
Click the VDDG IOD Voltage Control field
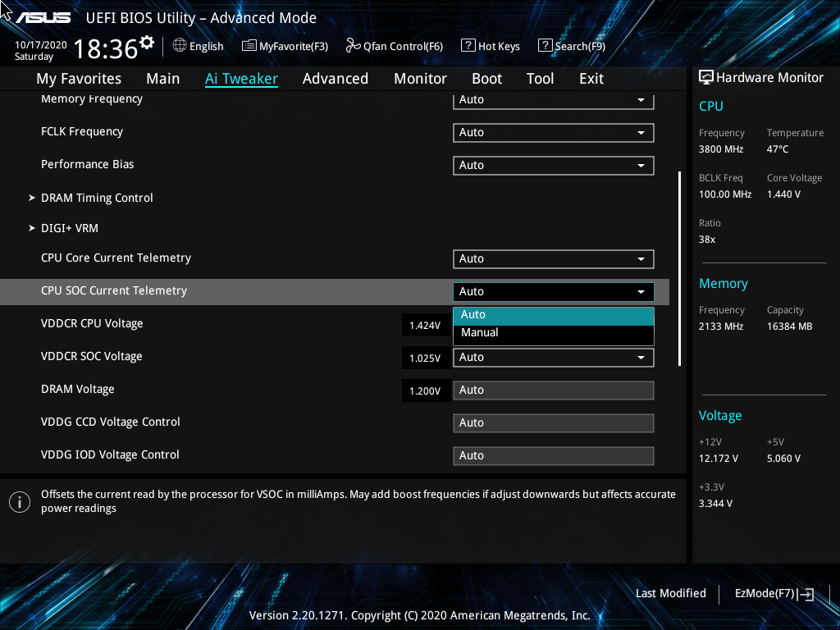554,456
